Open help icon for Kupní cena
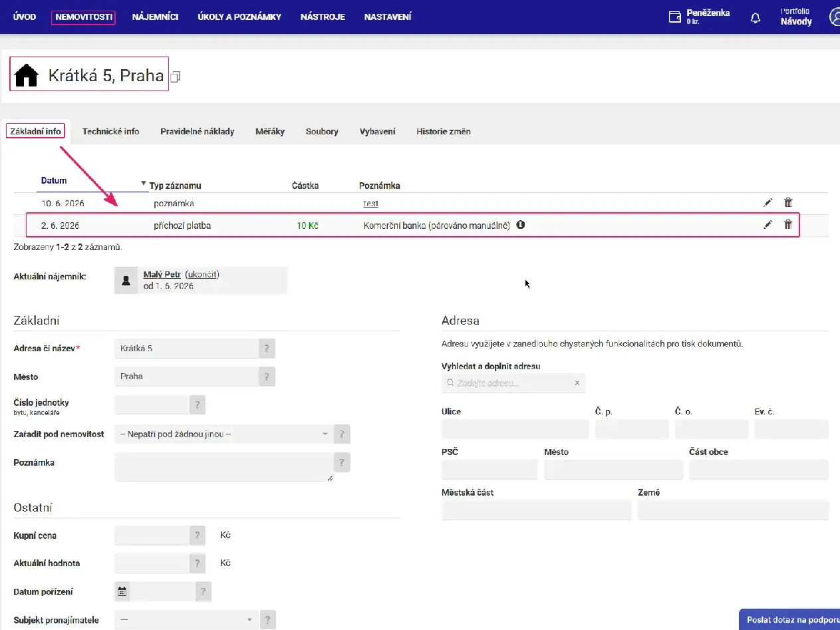The height and width of the screenshot is (630, 840). pos(198,536)
